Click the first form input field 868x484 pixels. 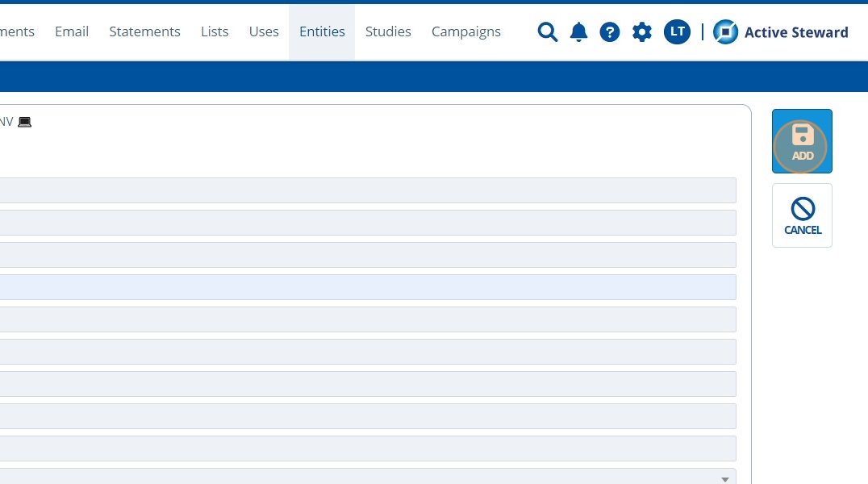click(x=368, y=190)
